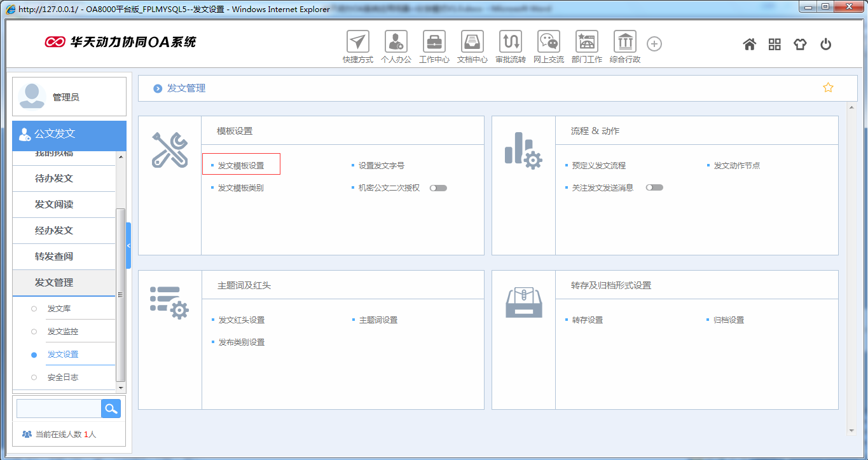Select the 部门工作 department work icon

(x=586, y=43)
